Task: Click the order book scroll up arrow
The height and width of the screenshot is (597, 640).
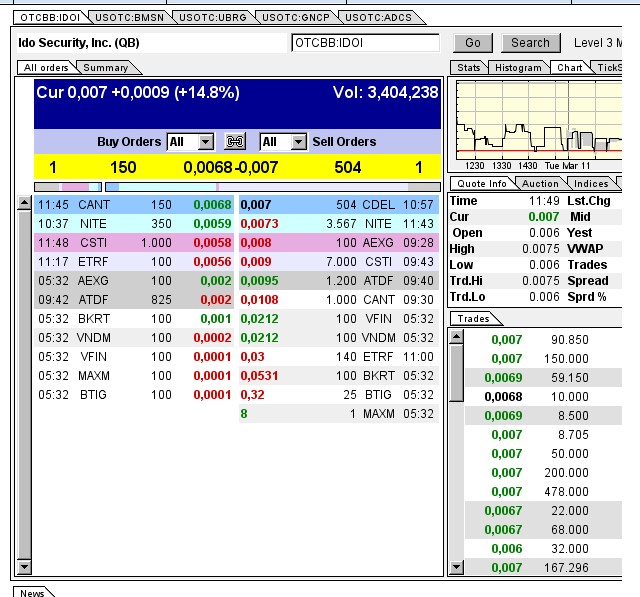Action: (24, 203)
